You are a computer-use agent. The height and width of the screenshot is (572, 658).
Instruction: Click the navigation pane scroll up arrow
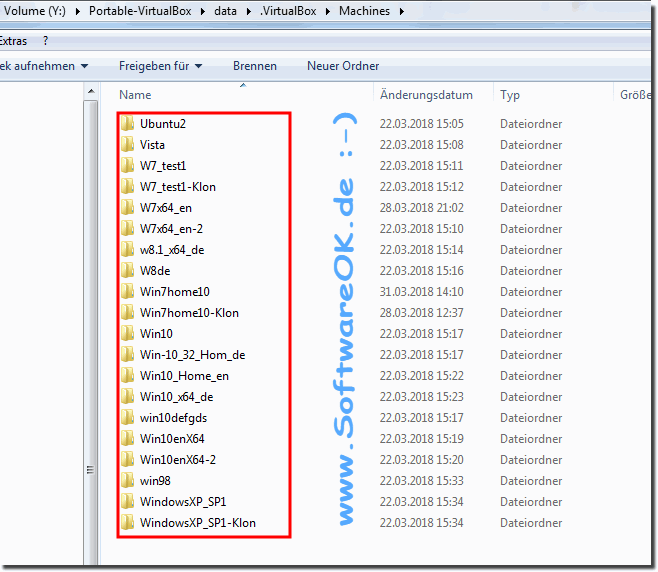click(91, 91)
